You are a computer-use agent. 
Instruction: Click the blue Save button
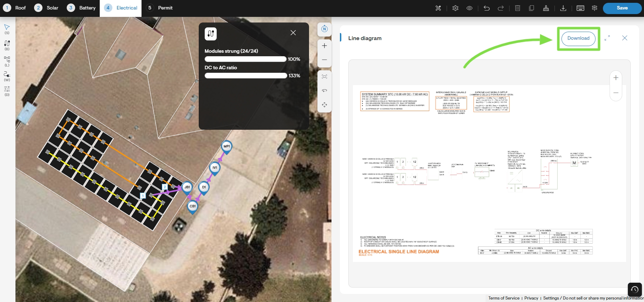(622, 8)
